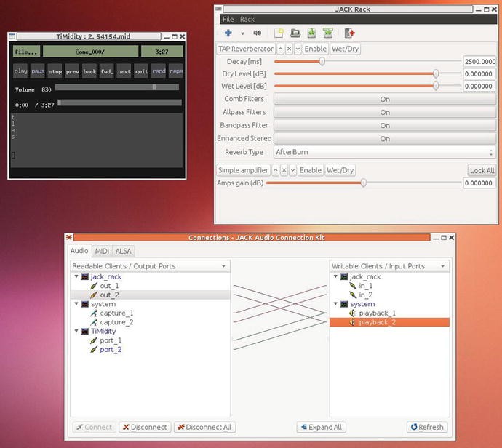Select in_1 port under jack_rack inputs
Screen dimensions: 502x448
366,286
